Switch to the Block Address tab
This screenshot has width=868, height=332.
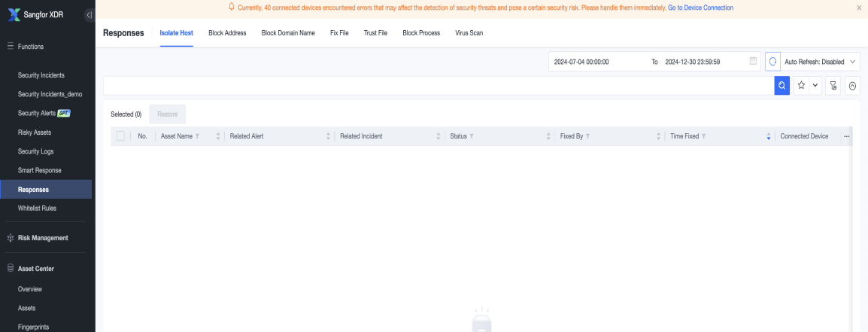[x=227, y=32]
